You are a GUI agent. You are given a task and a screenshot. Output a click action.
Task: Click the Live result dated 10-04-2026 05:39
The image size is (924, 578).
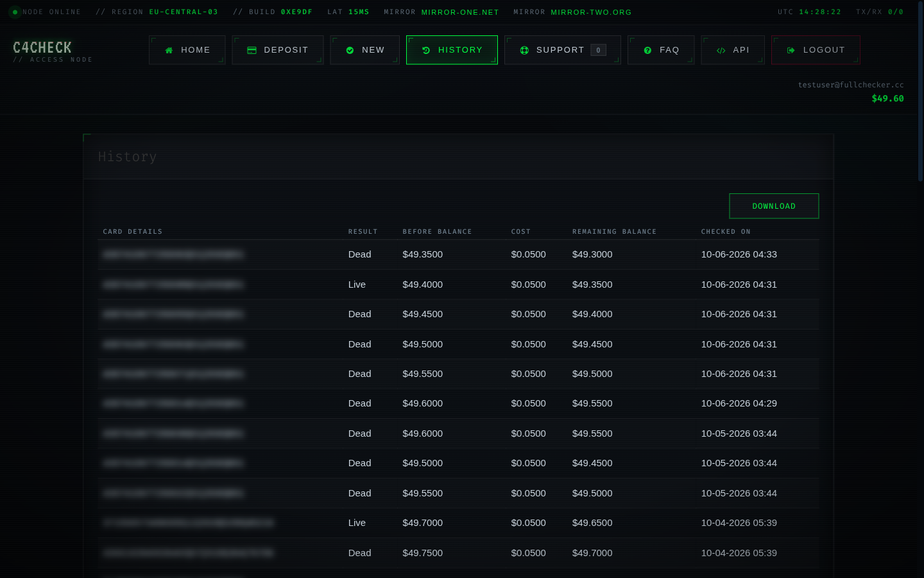pos(357,523)
